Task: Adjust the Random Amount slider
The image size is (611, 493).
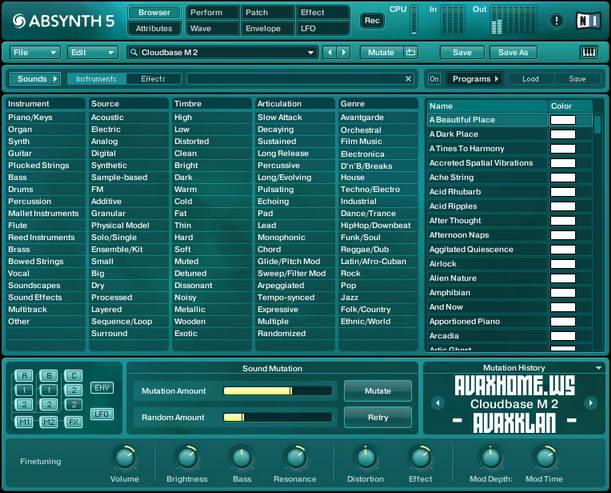Action: pyautogui.click(x=277, y=417)
